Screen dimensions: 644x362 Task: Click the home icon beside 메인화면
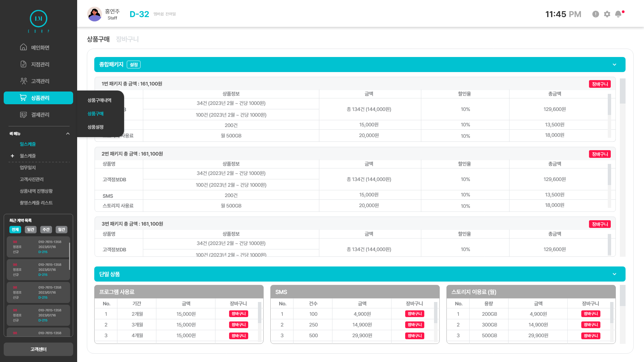[23, 47]
